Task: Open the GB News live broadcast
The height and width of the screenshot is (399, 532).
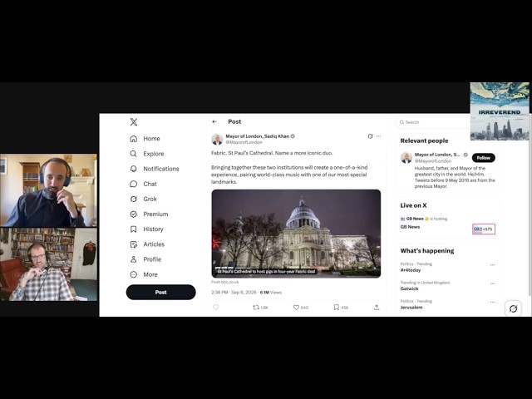Action: pos(410,227)
